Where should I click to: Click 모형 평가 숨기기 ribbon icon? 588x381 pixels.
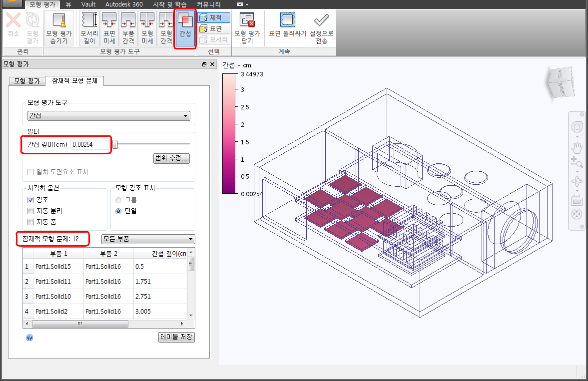point(59,28)
